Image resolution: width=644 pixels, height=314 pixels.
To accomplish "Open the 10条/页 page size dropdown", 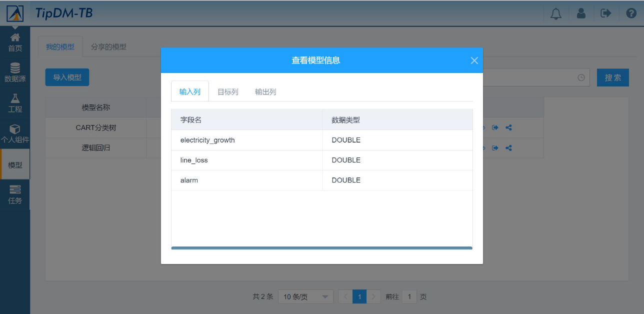I will (305, 296).
